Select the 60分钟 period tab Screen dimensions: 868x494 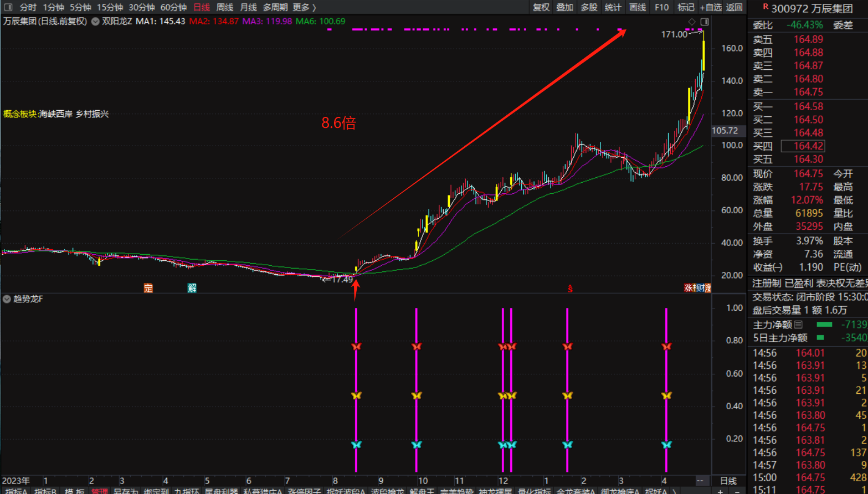[x=173, y=7]
